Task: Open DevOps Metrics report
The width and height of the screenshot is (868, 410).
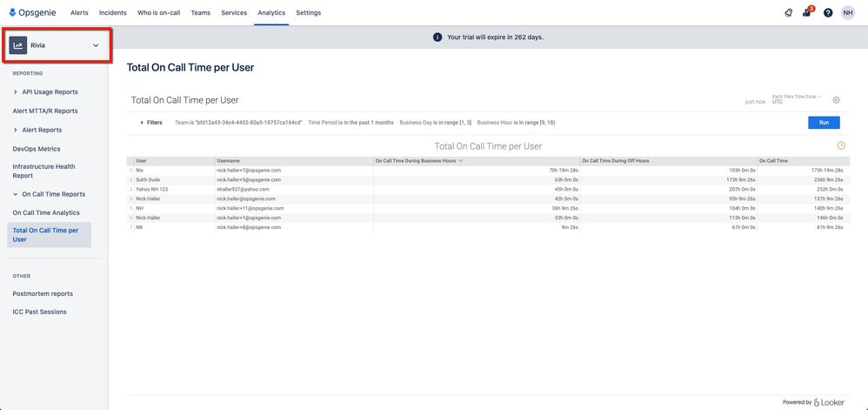Action: coord(37,149)
